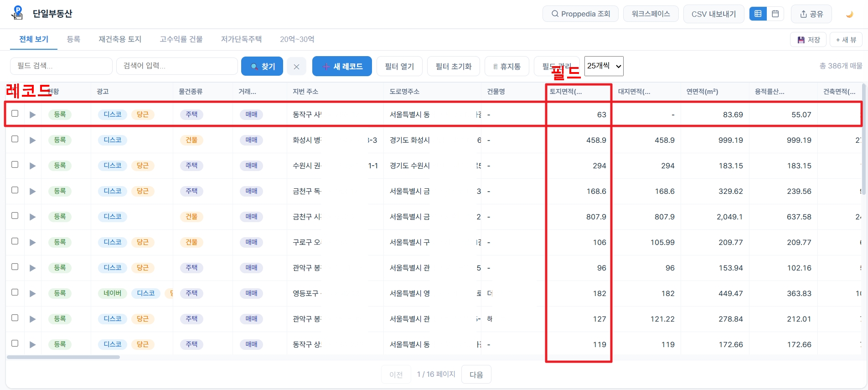The height and width of the screenshot is (390, 868).
Task: Click 당근 tag in 수원시 row
Action: (x=143, y=166)
